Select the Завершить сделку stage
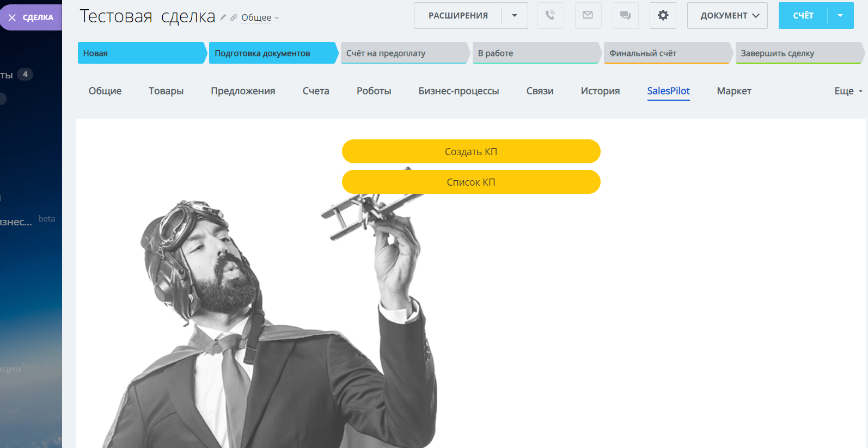This screenshot has height=448, width=868. click(x=798, y=53)
